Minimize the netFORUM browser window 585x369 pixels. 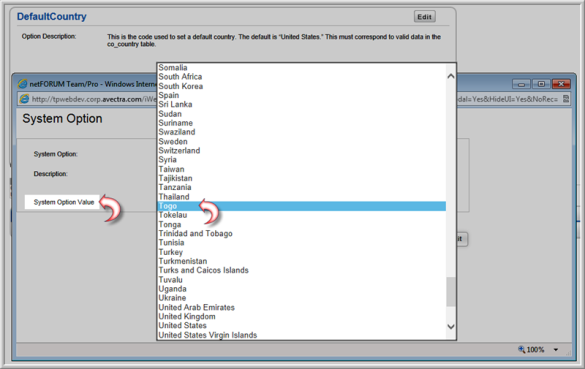[x=521, y=84]
